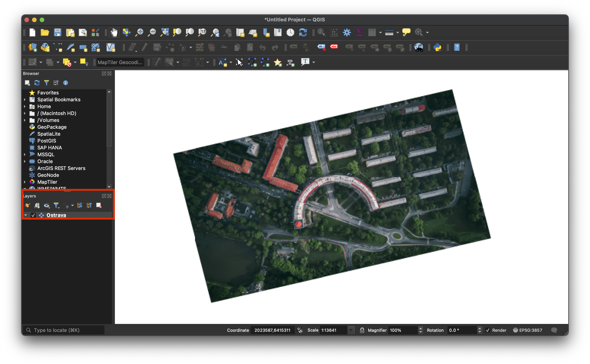The height and width of the screenshot is (364, 590).
Task: Click the Type to locate search field
Action: [64, 330]
